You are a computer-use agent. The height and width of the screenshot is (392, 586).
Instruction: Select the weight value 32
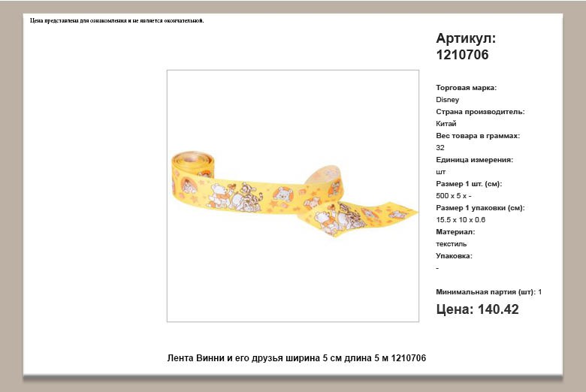pyautogui.click(x=439, y=148)
